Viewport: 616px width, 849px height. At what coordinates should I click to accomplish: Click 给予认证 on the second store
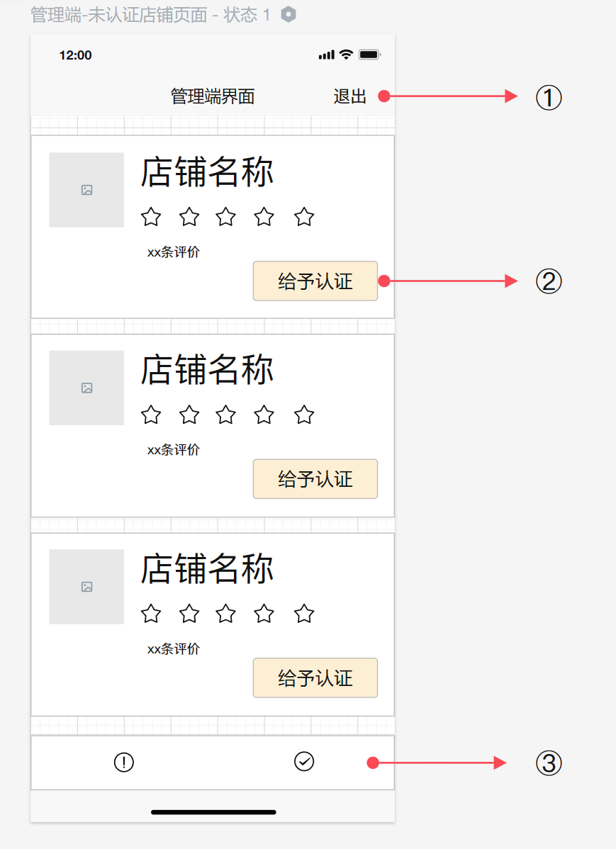tap(315, 478)
